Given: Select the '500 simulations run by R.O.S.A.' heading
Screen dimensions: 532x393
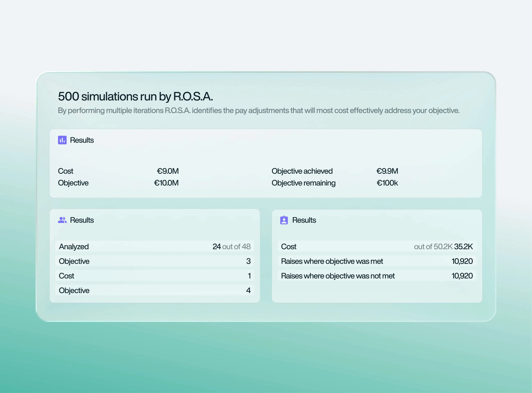Looking at the screenshot, I should 135,96.
